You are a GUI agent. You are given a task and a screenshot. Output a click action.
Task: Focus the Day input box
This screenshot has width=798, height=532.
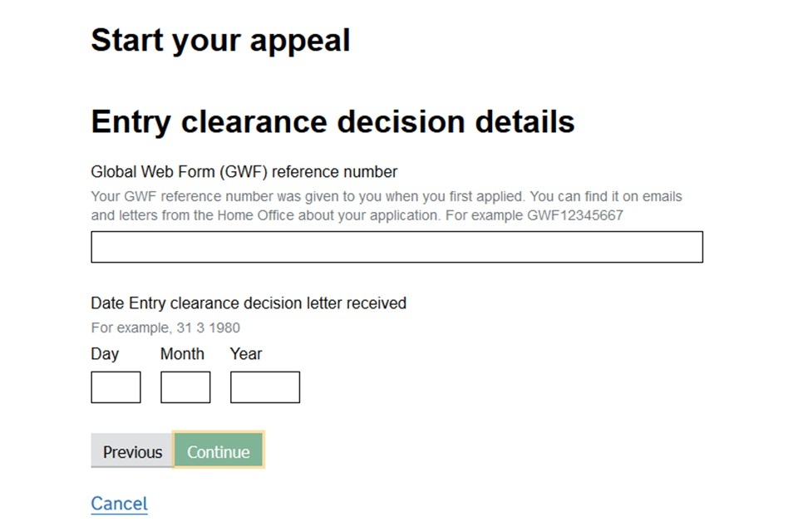tap(116, 387)
